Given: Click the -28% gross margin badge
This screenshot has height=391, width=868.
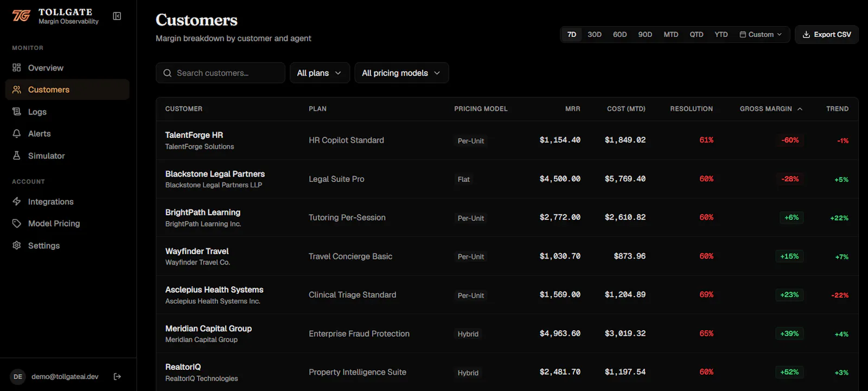Looking at the screenshot, I should 790,179.
